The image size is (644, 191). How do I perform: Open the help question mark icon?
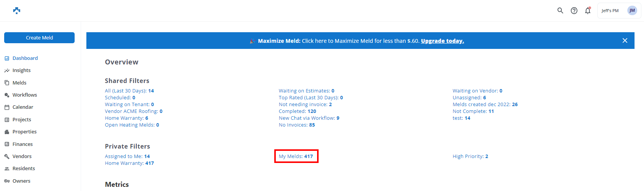[x=574, y=11]
